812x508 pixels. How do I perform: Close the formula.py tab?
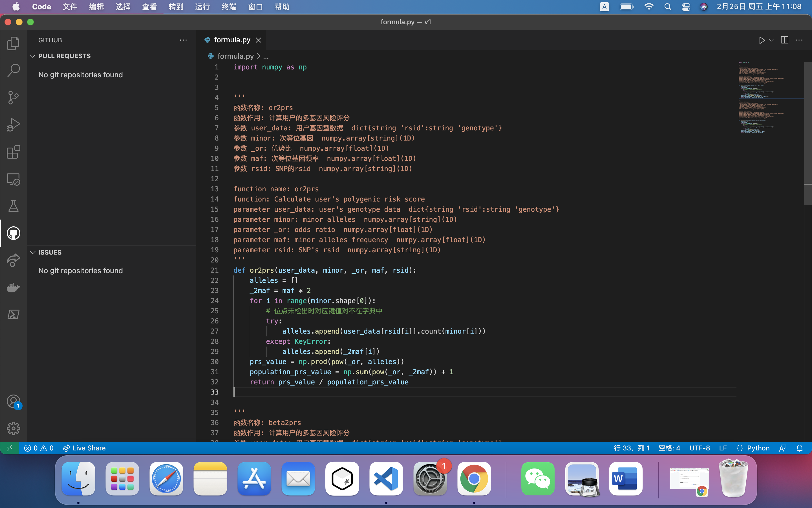(258, 40)
